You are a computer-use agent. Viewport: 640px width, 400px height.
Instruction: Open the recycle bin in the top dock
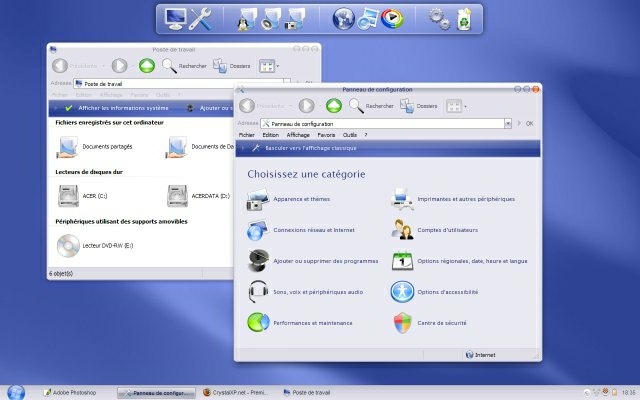[465, 17]
